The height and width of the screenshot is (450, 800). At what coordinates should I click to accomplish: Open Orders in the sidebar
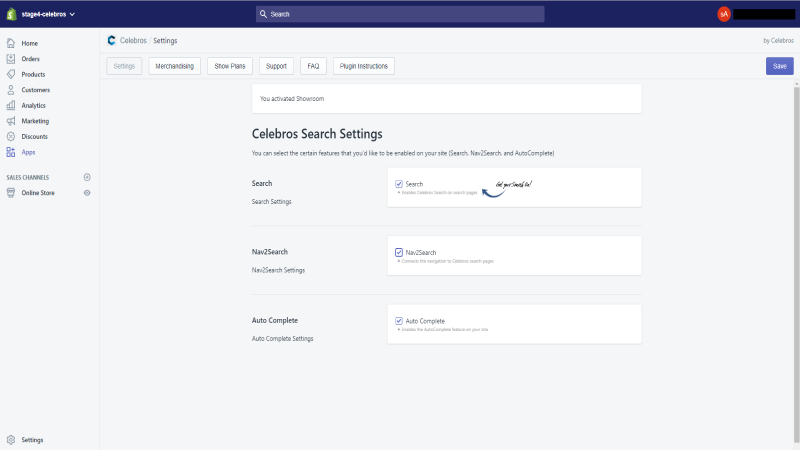click(31, 59)
